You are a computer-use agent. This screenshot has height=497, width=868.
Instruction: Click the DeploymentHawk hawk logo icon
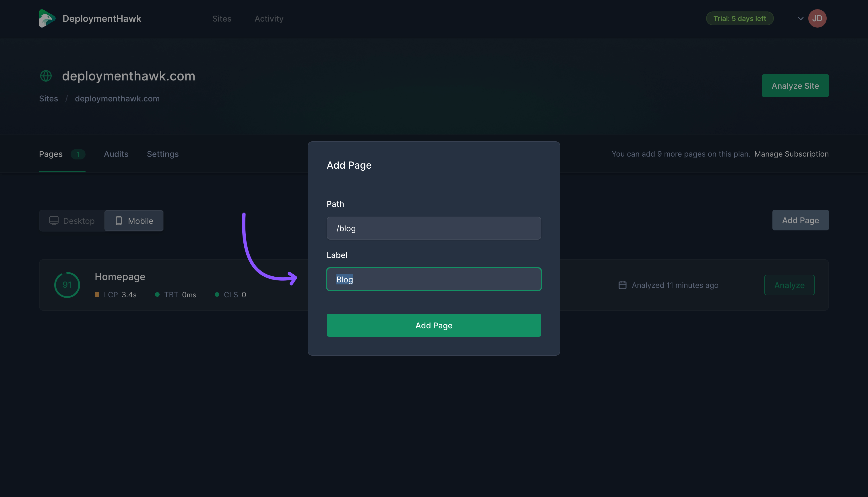tap(47, 18)
